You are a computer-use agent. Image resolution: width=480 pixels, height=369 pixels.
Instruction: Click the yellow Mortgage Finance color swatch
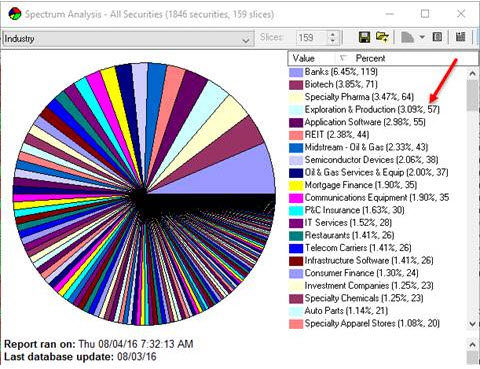tap(296, 185)
